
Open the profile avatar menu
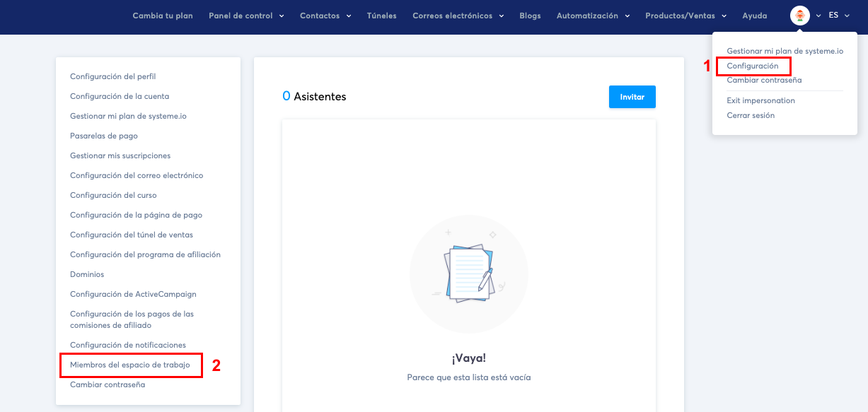tap(799, 15)
